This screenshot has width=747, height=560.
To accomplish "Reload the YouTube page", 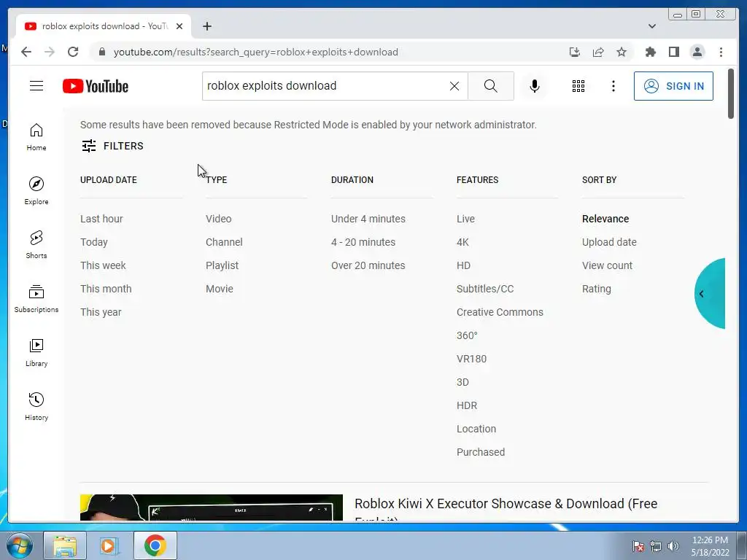I will (x=73, y=52).
